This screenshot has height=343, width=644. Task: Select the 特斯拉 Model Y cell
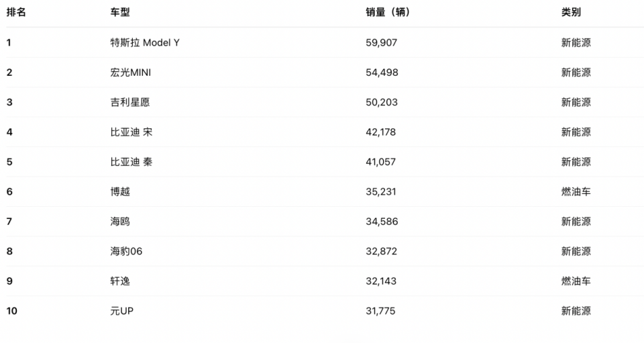pyautogui.click(x=145, y=43)
